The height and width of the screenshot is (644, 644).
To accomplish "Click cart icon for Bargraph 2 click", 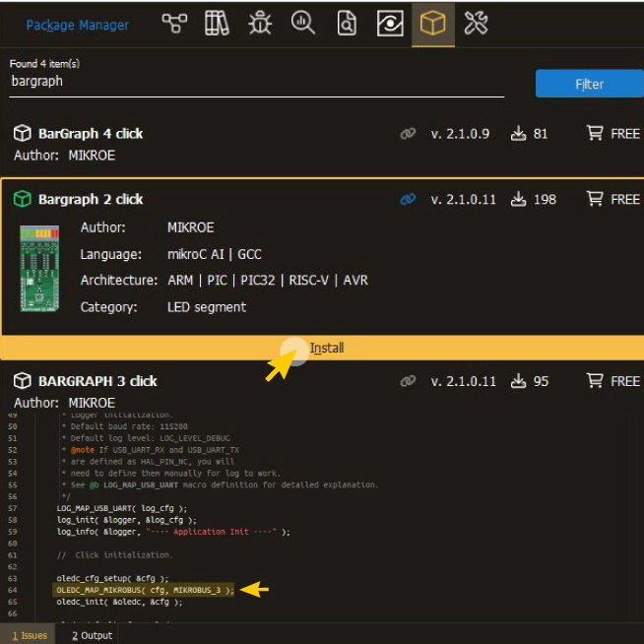I will (595, 199).
